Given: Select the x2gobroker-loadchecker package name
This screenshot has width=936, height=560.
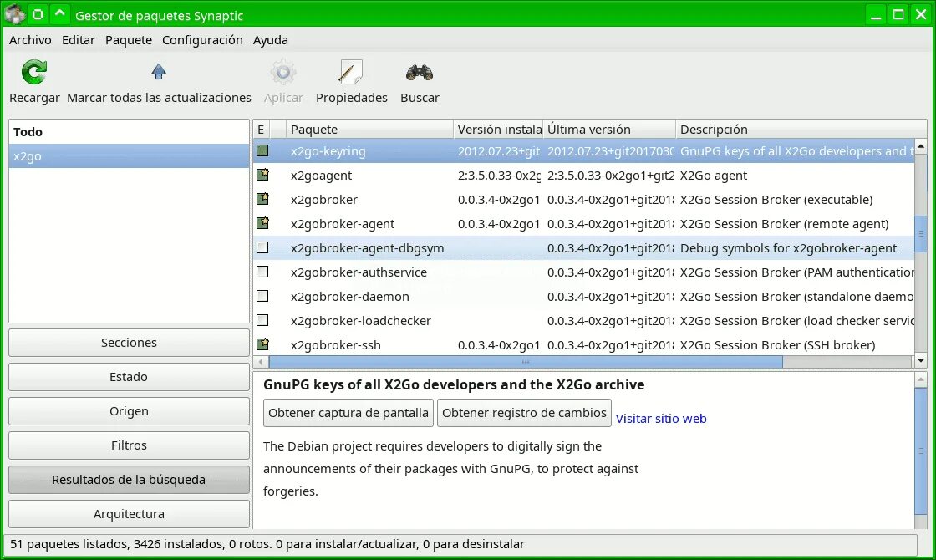Looking at the screenshot, I should [360, 321].
